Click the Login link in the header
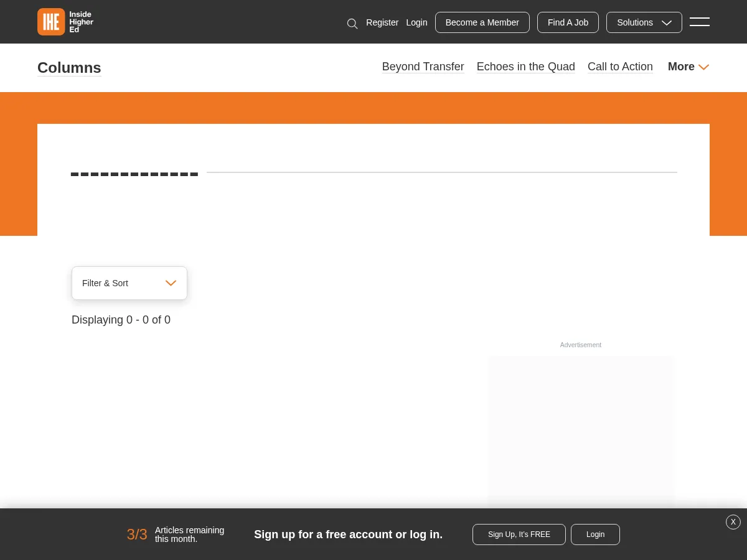Image resolution: width=747 pixels, height=560 pixels. point(416,22)
